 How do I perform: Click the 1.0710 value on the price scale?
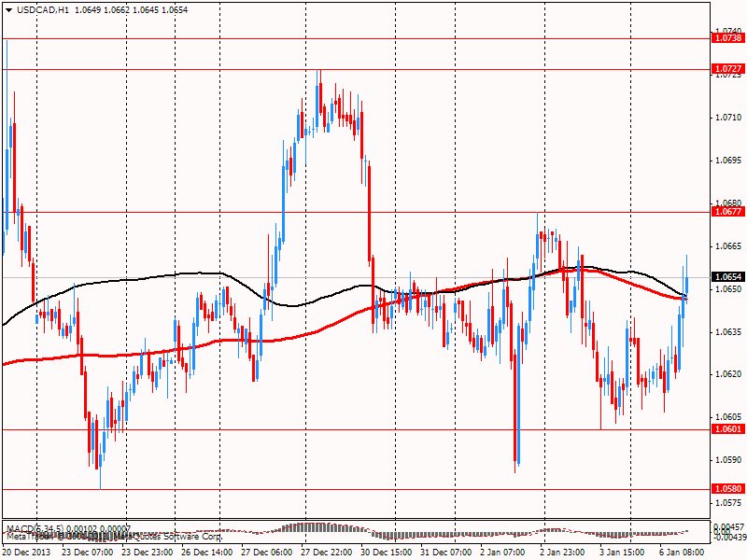click(727, 118)
